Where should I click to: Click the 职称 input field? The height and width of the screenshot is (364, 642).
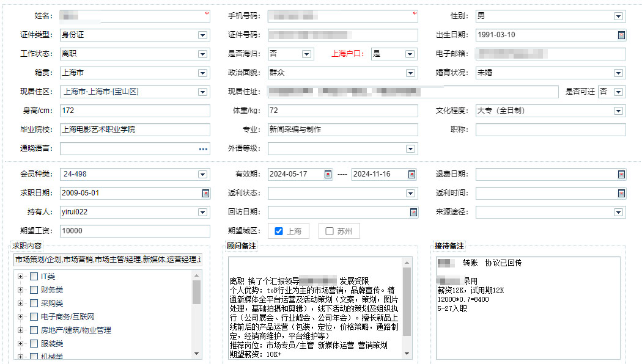coord(551,129)
